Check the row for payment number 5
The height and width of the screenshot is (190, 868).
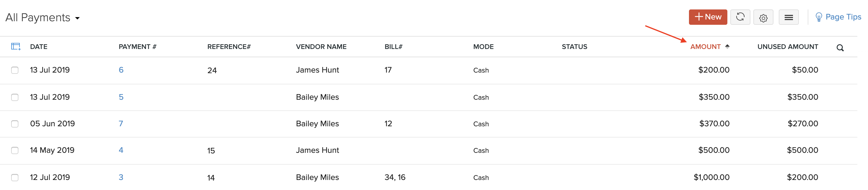[14, 97]
